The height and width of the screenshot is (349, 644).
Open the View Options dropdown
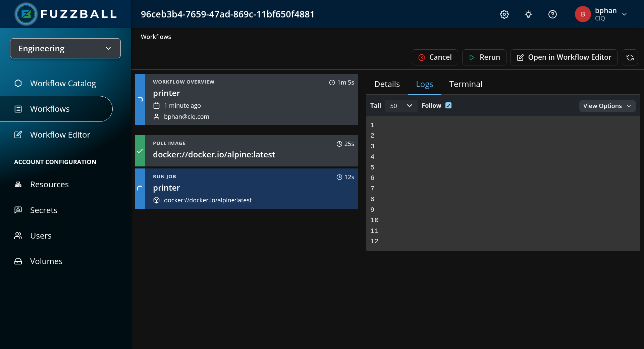coord(607,106)
